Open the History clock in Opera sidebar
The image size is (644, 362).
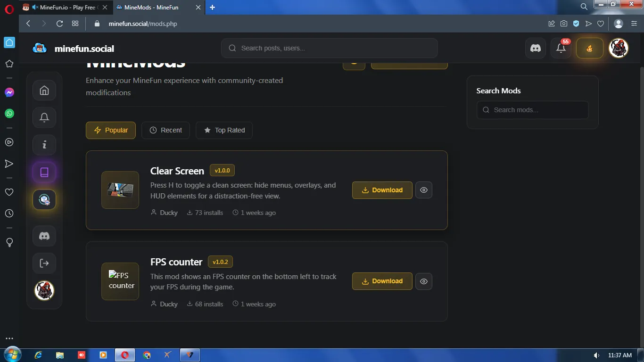click(x=9, y=214)
